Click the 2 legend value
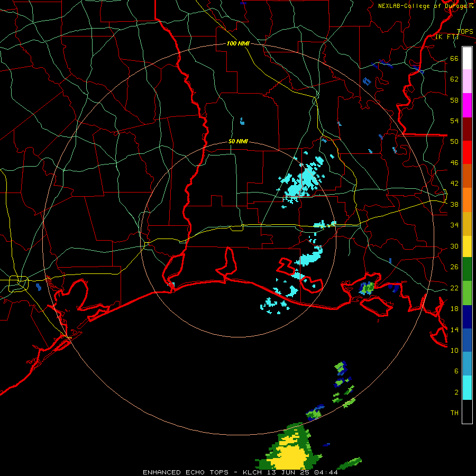The height and width of the screenshot is (476, 476). coord(456,392)
